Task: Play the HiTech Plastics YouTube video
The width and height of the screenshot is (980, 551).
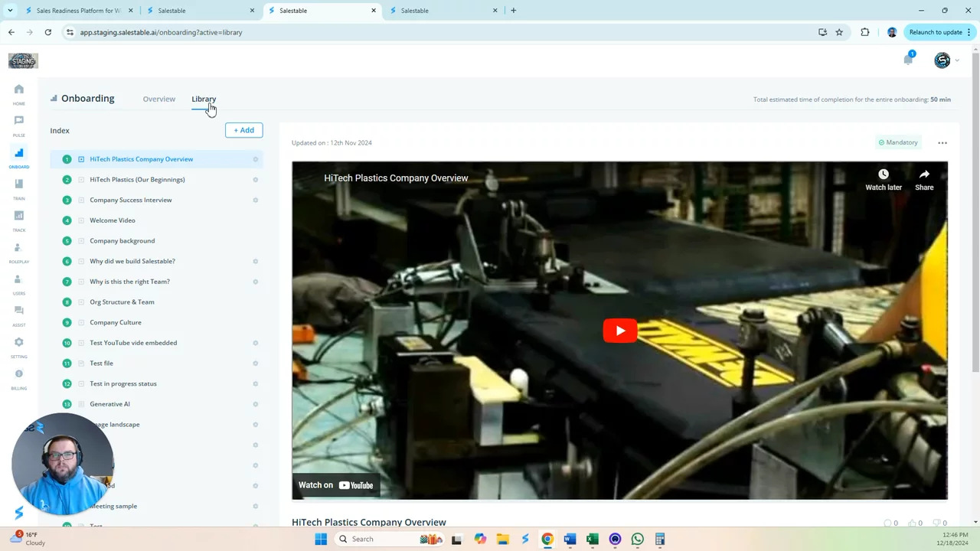Action: pyautogui.click(x=619, y=331)
